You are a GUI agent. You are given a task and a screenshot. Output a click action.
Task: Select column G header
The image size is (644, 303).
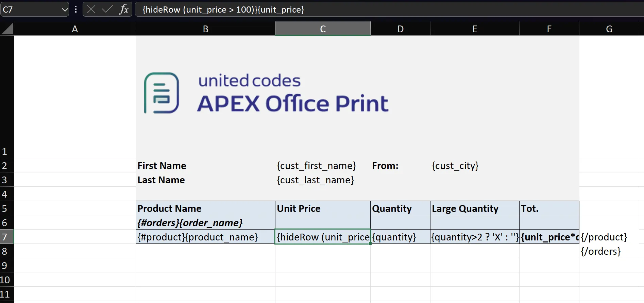click(609, 29)
